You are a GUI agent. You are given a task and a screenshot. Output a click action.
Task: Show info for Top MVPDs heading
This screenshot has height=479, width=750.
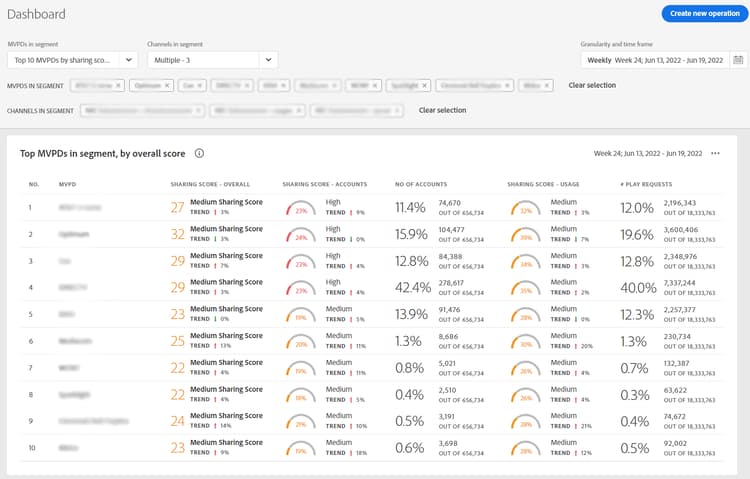200,153
